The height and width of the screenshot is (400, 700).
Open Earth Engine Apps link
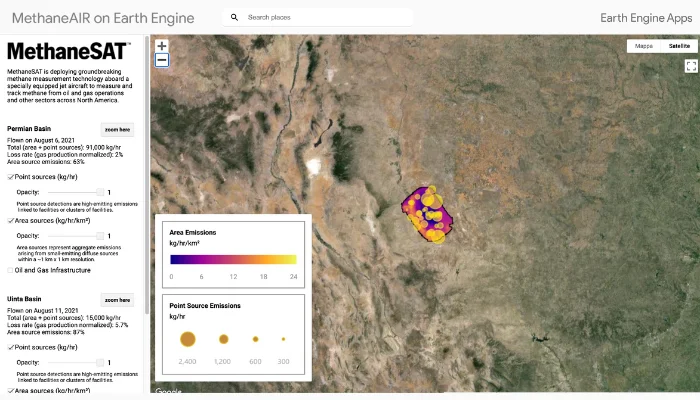pos(646,18)
